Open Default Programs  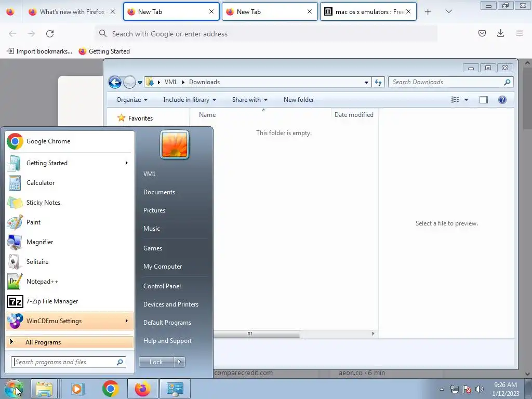click(x=167, y=323)
